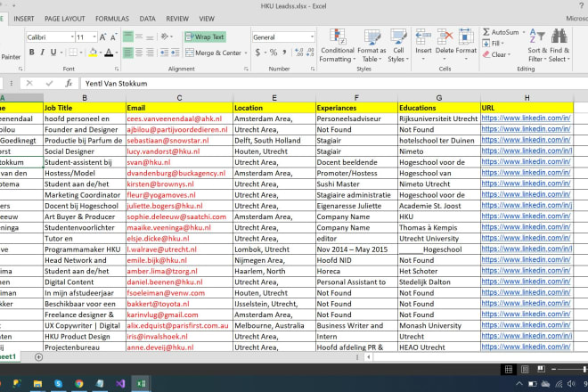Open FORMULAS ribbon tab
The image size is (588, 392).
[x=112, y=19]
